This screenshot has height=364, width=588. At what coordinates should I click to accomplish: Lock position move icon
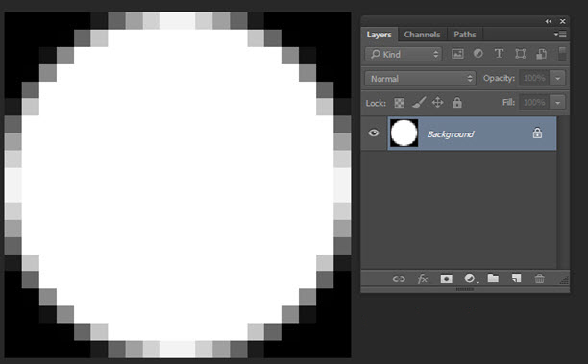pyautogui.click(x=437, y=102)
